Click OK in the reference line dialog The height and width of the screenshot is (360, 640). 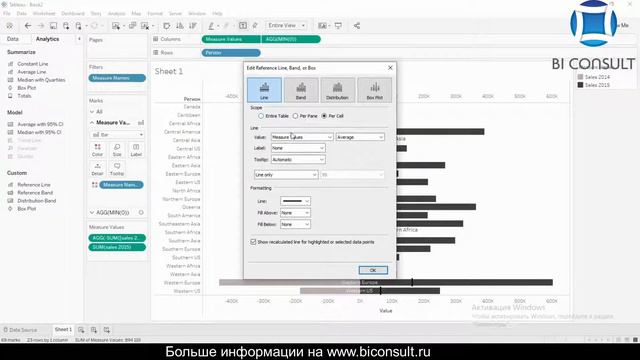click(x=373, y=270)
